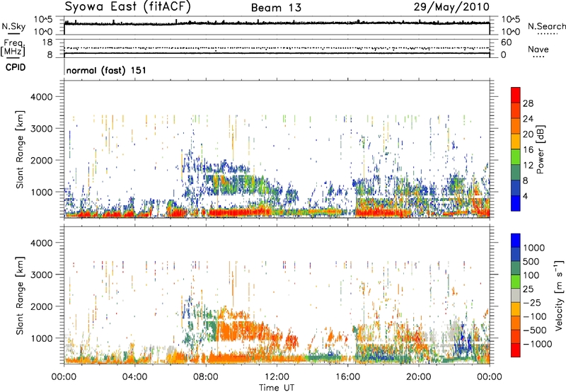Pick Power colorbar segment between 20 and 24

tap(516, 126)
